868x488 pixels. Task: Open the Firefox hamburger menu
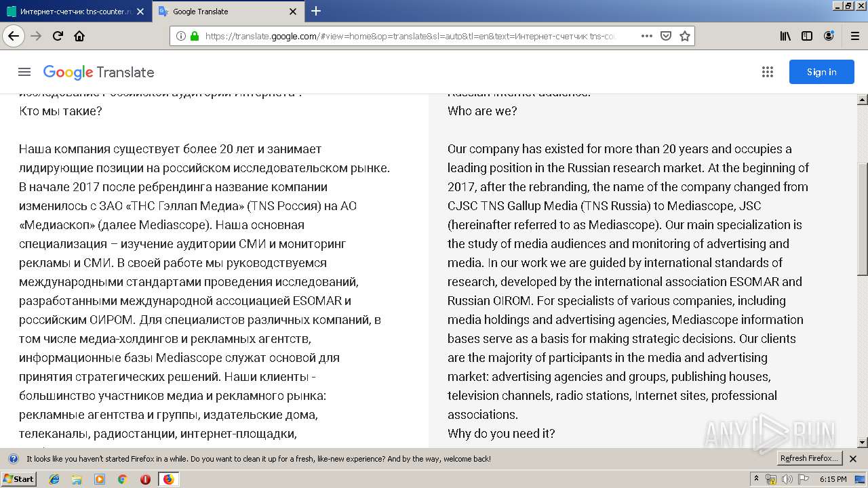click(854, 36)
